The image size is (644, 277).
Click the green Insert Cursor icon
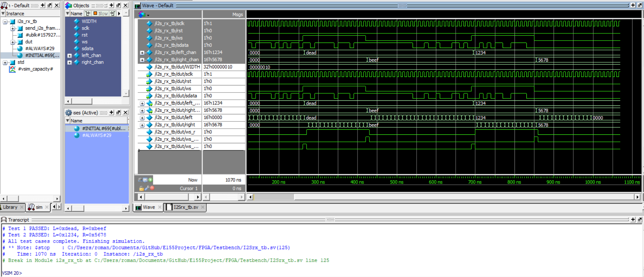[x=151, y=180]
